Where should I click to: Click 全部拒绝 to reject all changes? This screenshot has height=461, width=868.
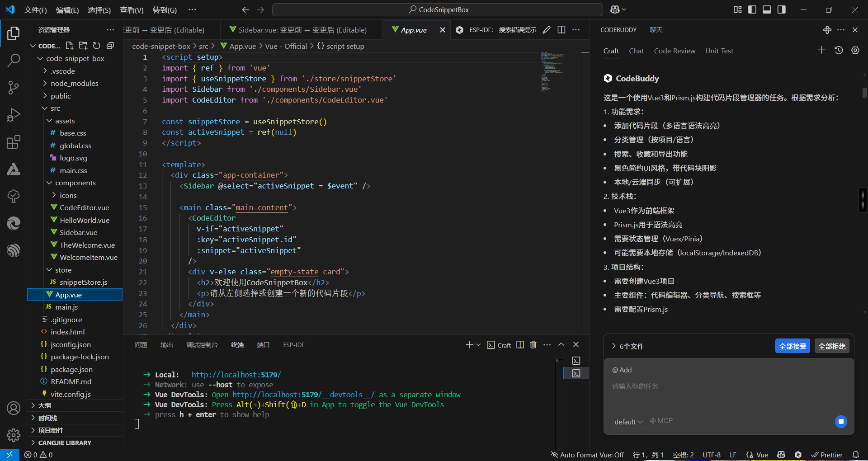tap(832, 346)
